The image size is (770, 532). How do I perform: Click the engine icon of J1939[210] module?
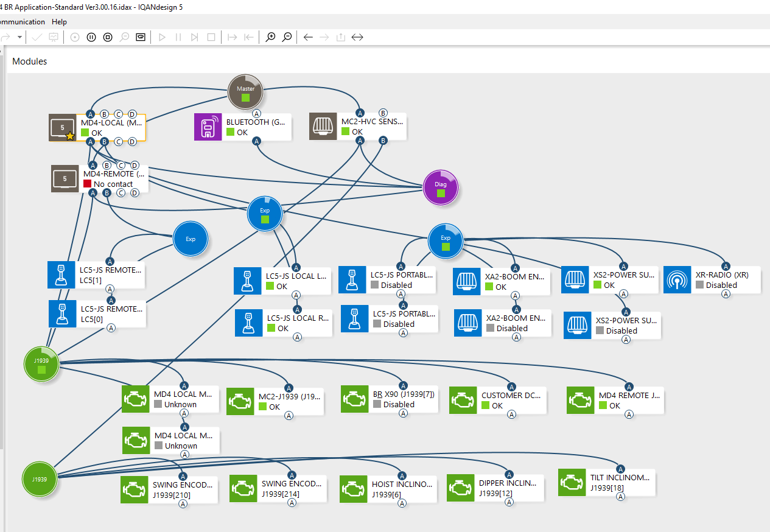coord(135,491)
